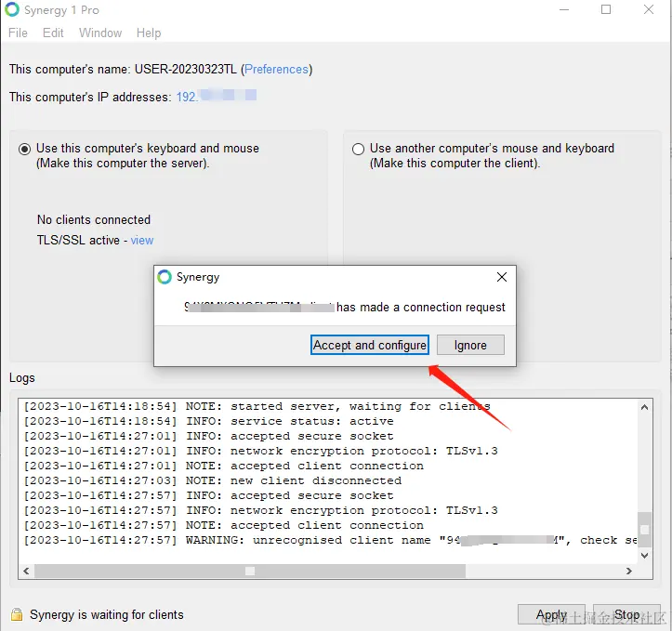Click the IP address link starting 192

[216, 96]
